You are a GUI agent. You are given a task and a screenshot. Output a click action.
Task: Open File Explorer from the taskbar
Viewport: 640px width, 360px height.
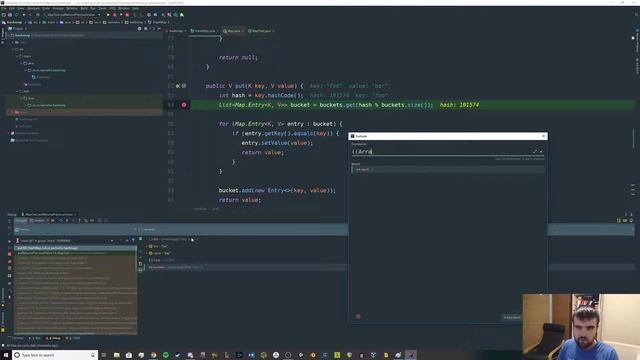[x=116, y=355]
